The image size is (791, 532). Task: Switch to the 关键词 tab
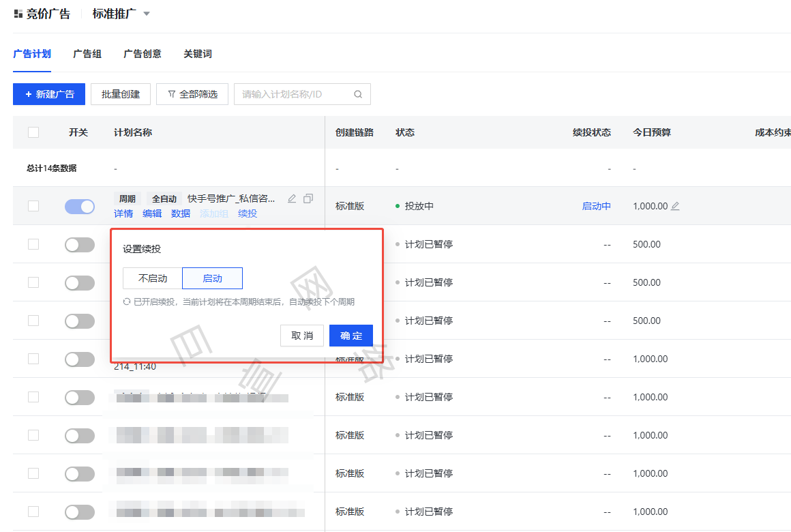197,53
